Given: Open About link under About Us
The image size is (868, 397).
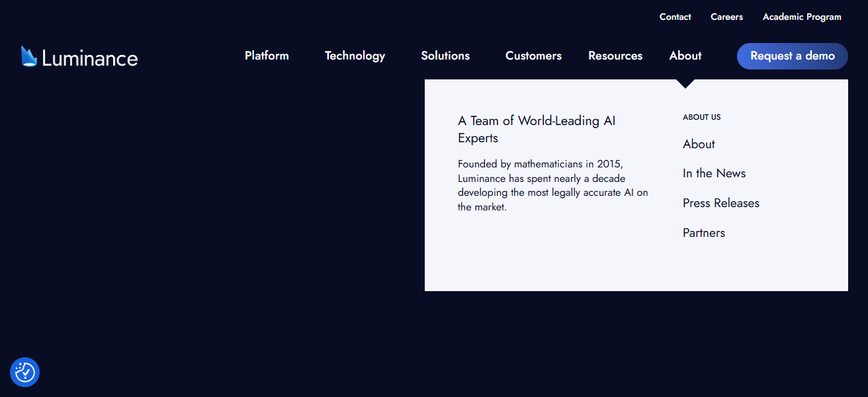Looking at the screenshot, I should [699, 144].
